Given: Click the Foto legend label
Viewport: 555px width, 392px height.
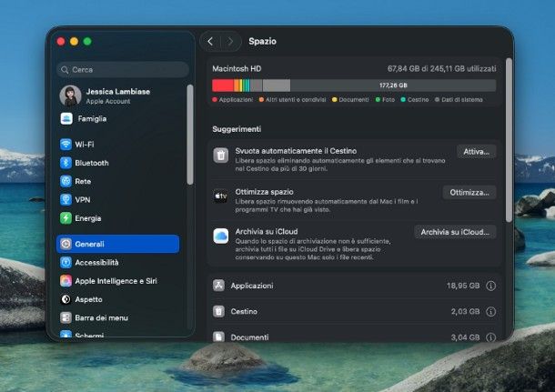Looking at the screenshot, I should tap(388, 100).
